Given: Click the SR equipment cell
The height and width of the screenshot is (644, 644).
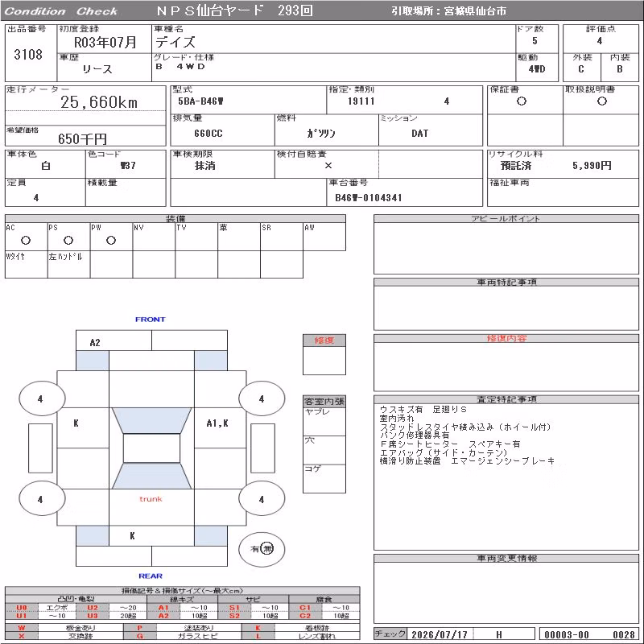Looking at the screenshot, I should click(x=282, y=237).
